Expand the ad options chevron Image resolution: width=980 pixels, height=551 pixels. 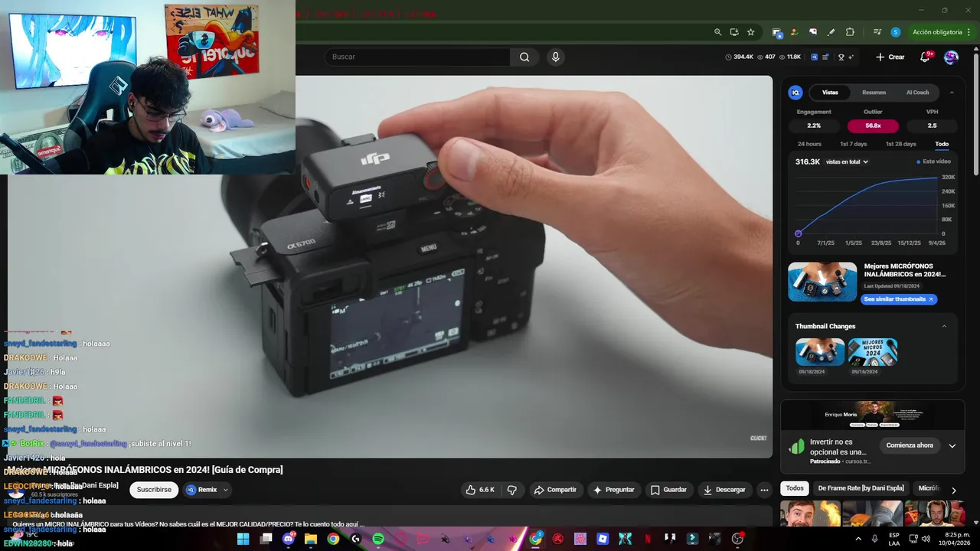[952, 445]
